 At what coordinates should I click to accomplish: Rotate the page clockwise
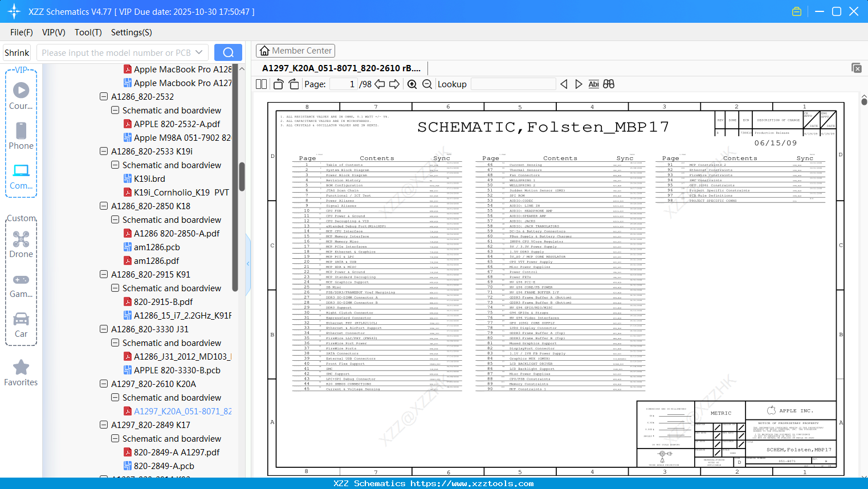coord(294,84)
